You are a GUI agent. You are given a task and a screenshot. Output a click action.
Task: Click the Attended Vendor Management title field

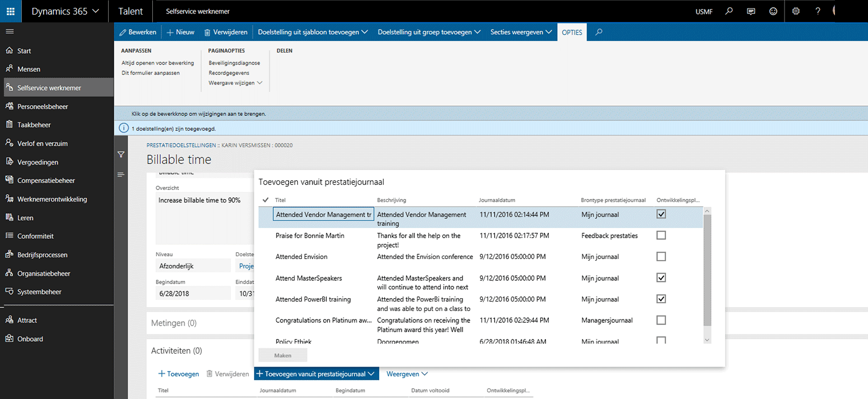(324, 214)
